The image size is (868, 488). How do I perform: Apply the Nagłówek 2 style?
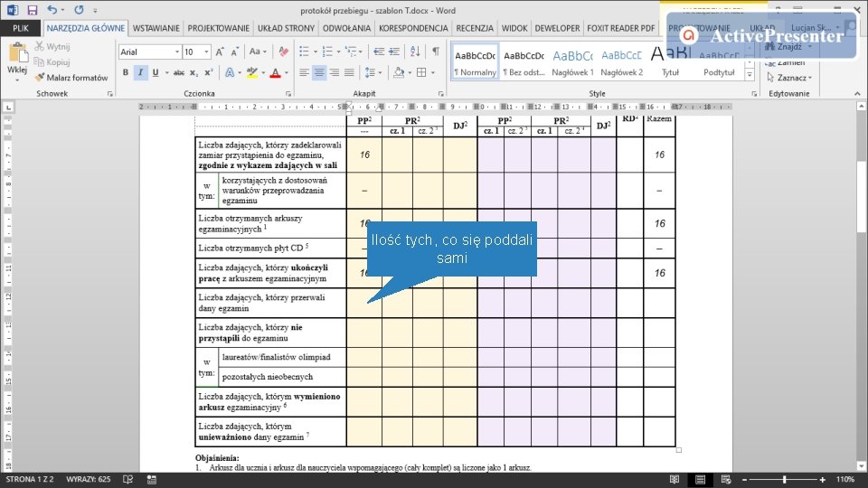[x=621, y=61]
